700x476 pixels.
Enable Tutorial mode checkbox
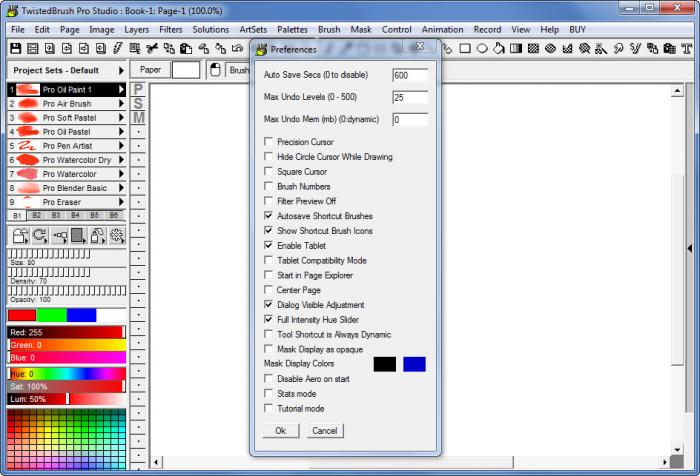point(268,408)
